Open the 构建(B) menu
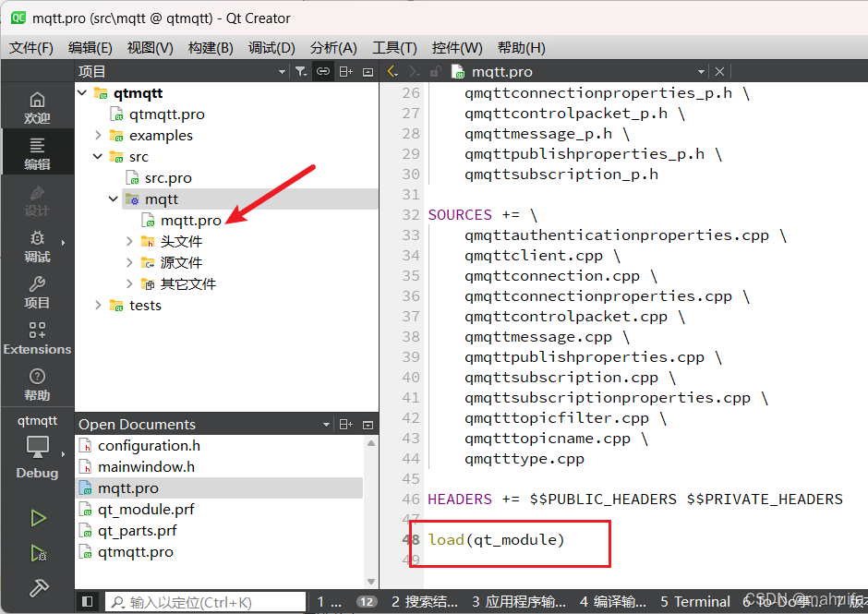Image resolution: width=868 pixels, height=614 pixels. coord(211,48)
